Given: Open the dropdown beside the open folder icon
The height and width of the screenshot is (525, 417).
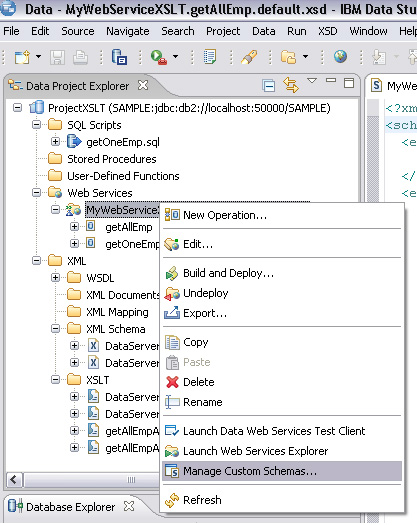Looking at the screenshot, I should (x=305, y=57).
